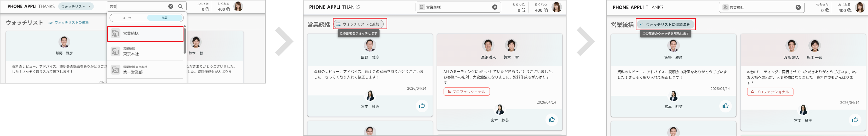Click 飯野 雅彦 avatar in middle screenshot

pos(370,45)
